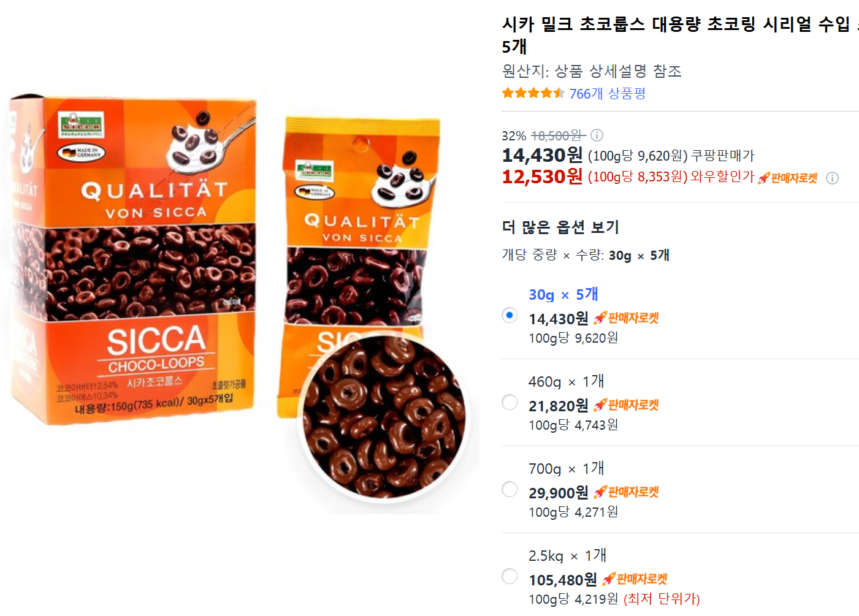Click the info icon beside 와우할인가 rocket badge
Viewport: 859px width, 616px height.
[x=832, y=178]
